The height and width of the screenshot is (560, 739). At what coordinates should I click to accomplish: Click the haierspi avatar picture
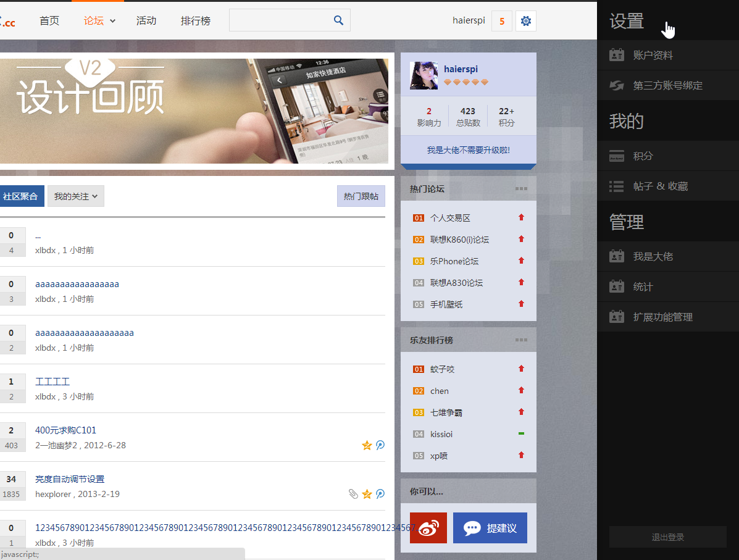click(x=424, y=75)
